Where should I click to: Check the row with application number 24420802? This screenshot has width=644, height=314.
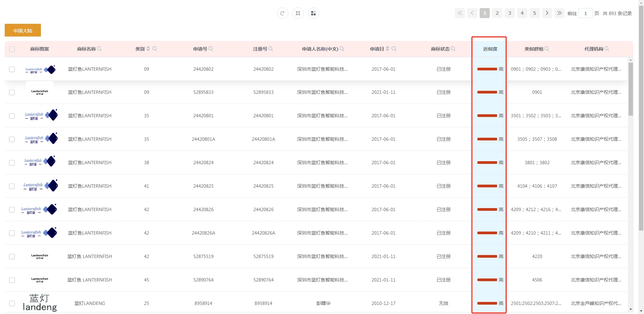[x=12, y=69]
